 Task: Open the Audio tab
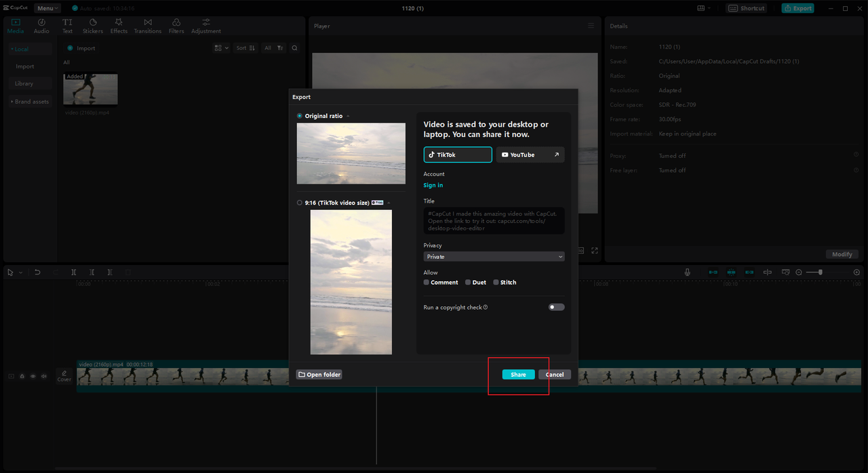coord(41,26)
